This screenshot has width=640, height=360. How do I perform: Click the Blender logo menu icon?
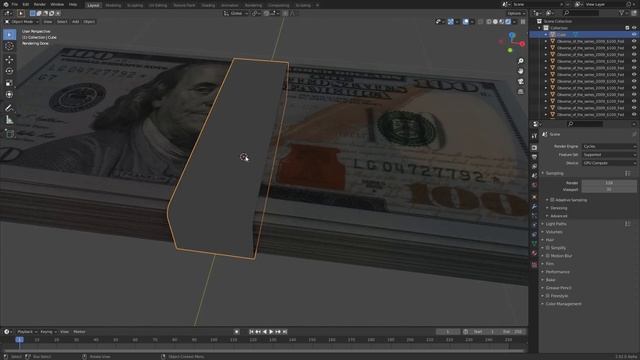(x=6, y=4)
